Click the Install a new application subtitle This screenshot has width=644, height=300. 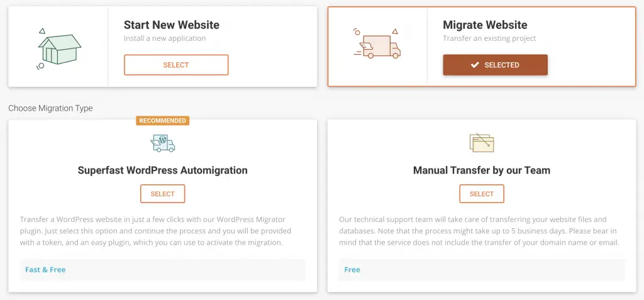pyautogui.click(x=165, y=38)
